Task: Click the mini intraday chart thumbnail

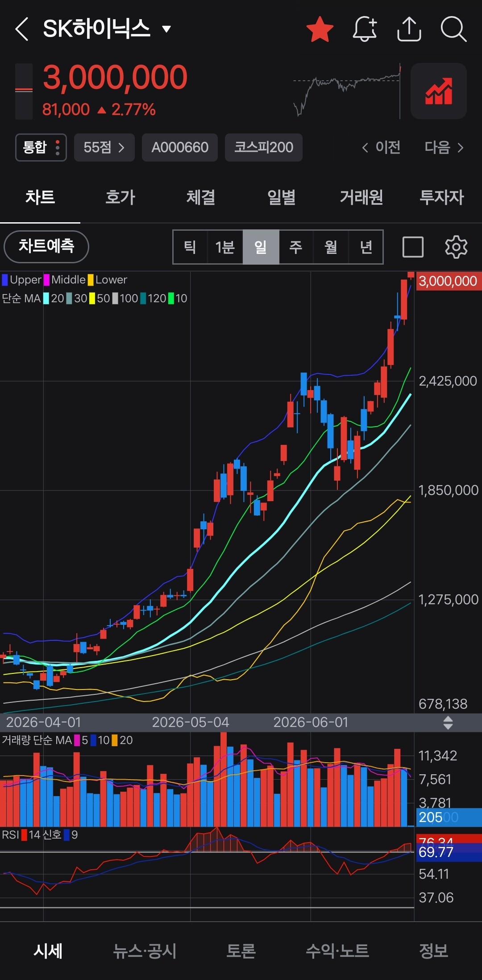Action: [347, 91]
